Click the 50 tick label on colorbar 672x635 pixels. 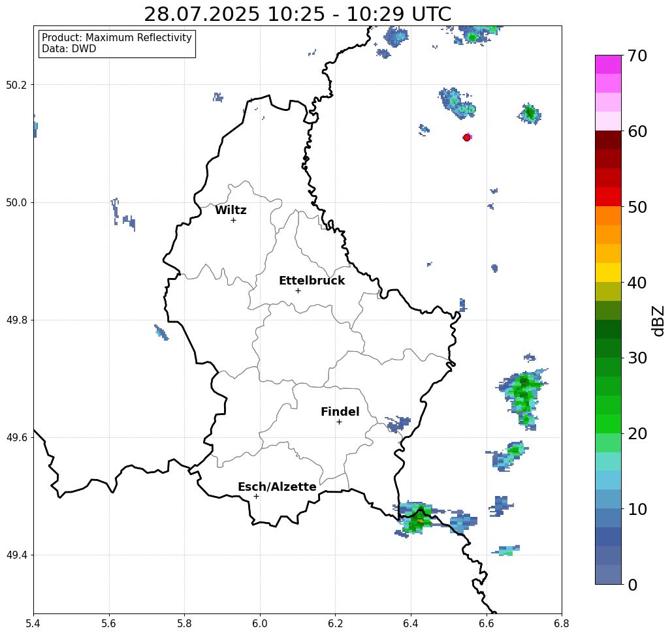coord(637,207)
